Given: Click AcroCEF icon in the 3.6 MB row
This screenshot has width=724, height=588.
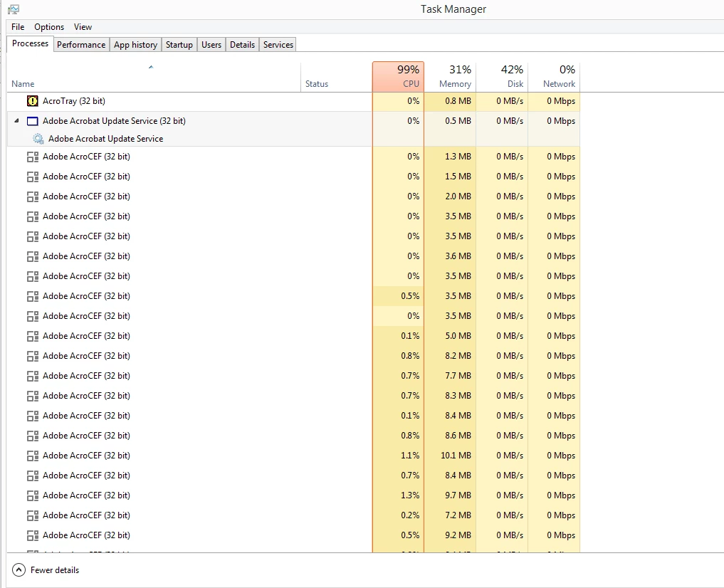Looking at the screenshot, I should [x=32, y=256].
